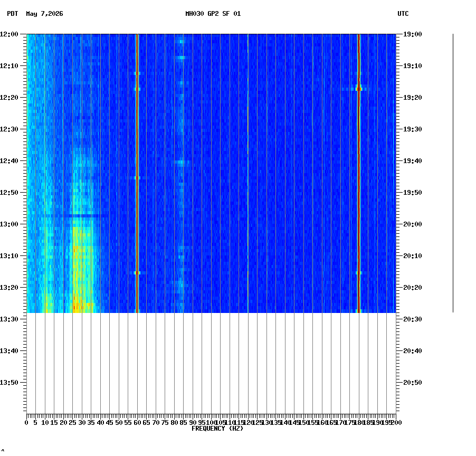Click the 20:20 UTC time label

(413, 288)
